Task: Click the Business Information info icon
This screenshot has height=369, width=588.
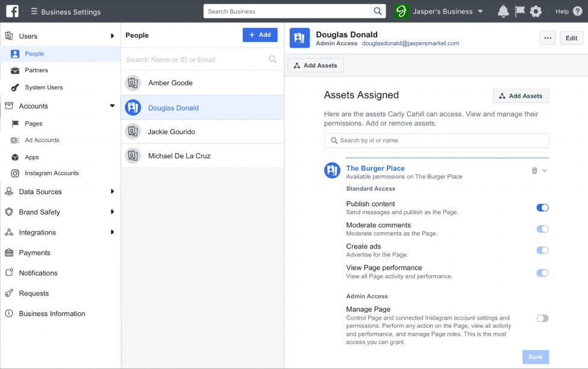Action: pyautogui.click(x=9, y=313)
